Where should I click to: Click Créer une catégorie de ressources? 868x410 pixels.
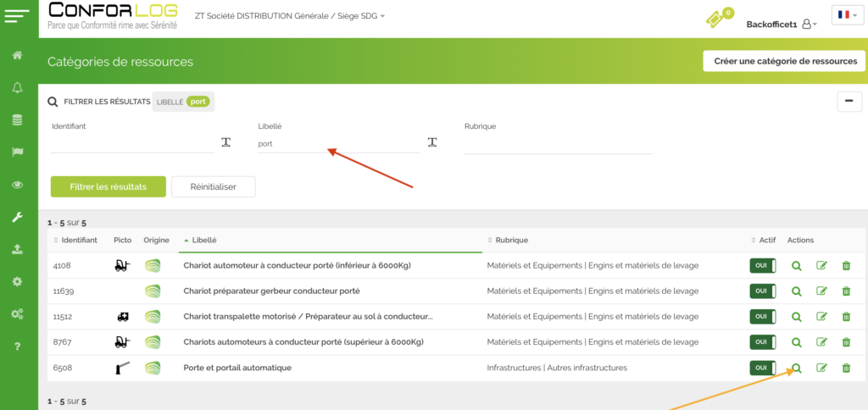coord(784,61)
